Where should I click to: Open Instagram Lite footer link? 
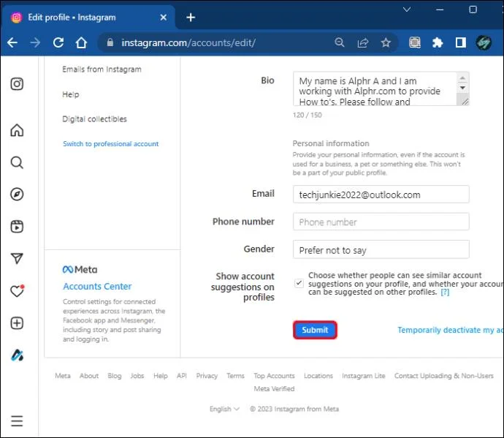click(364, 376)
